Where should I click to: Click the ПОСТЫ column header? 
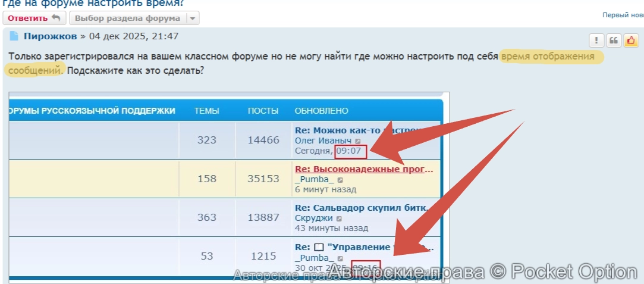[x=263, y=111]
